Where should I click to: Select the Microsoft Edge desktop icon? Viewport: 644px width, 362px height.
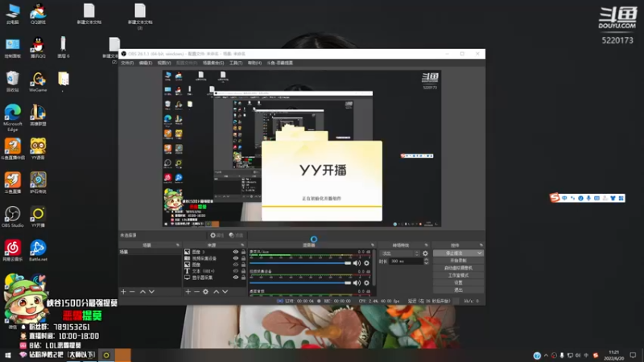click(x=12, y=117)
